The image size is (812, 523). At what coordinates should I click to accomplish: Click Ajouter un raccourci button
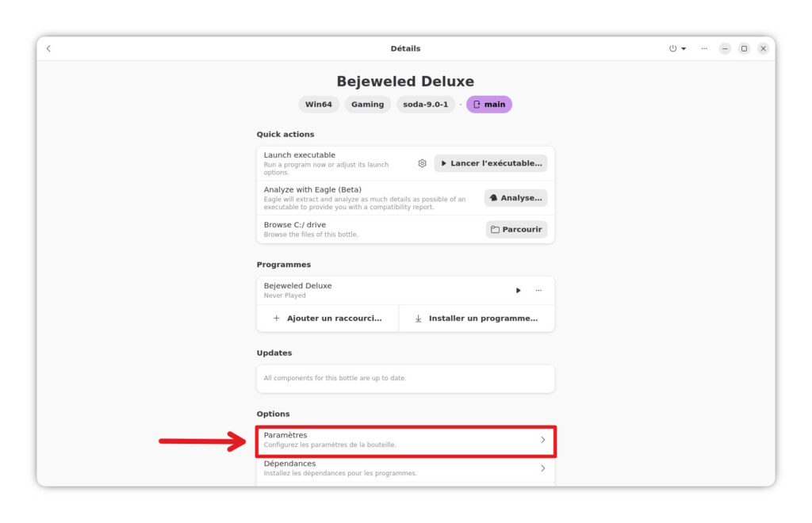coord(327,319)
